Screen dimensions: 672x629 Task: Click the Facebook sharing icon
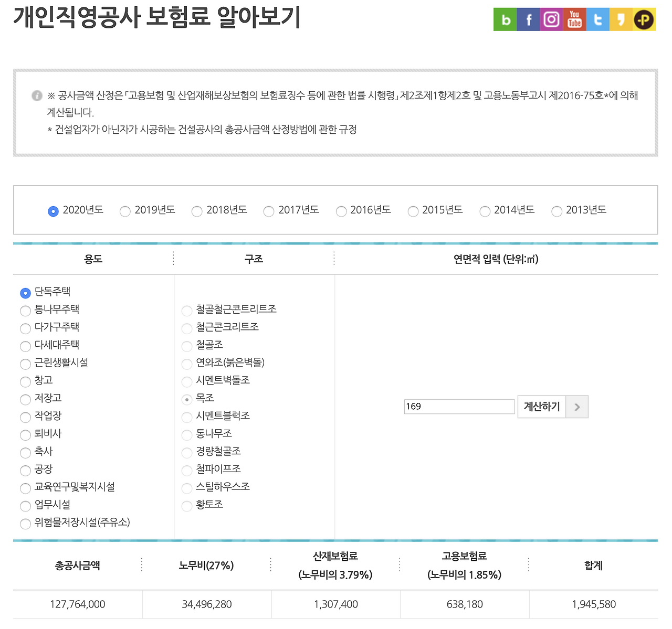528,19
